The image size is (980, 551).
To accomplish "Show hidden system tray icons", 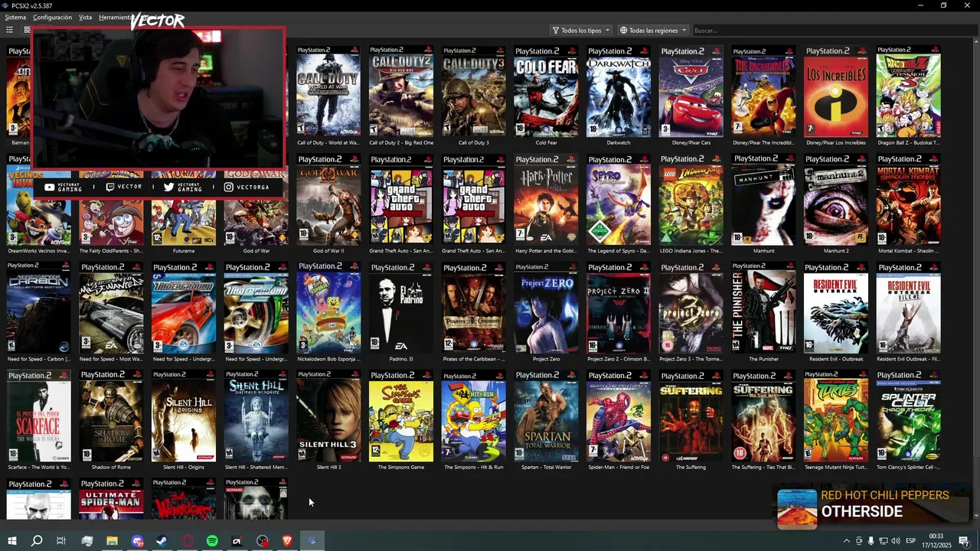I will tap(846, 541).
